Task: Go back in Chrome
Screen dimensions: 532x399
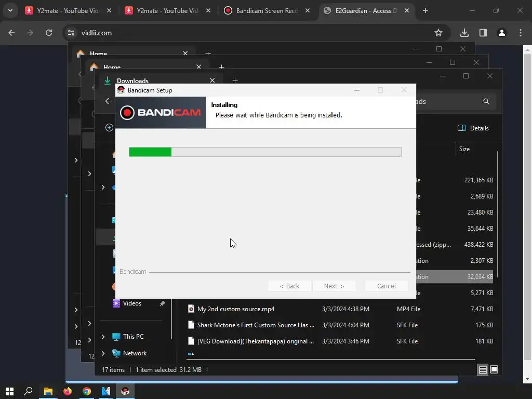Action: tap(11, 33)
